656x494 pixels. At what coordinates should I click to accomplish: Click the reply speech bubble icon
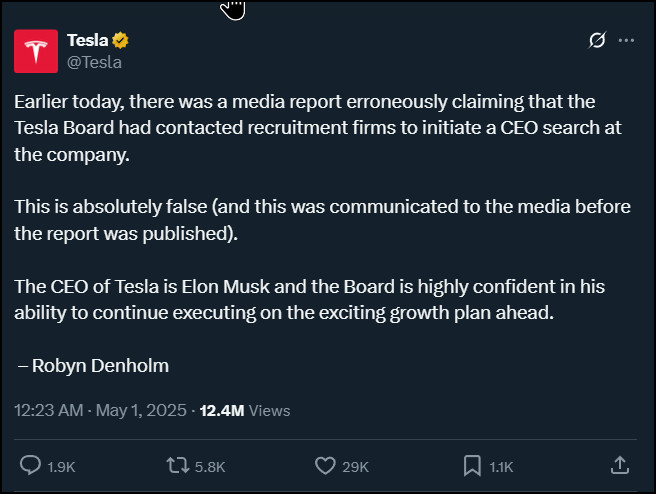31,465
